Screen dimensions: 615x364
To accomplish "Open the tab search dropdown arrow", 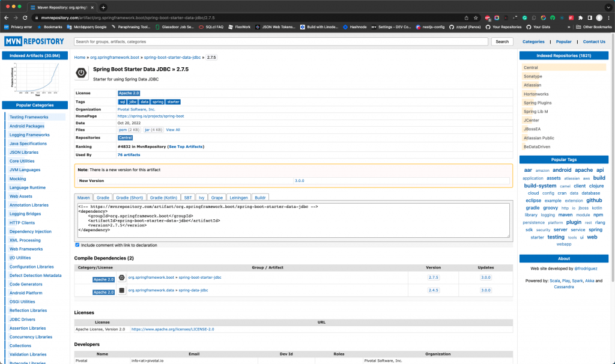I will (x=608, y=7).
